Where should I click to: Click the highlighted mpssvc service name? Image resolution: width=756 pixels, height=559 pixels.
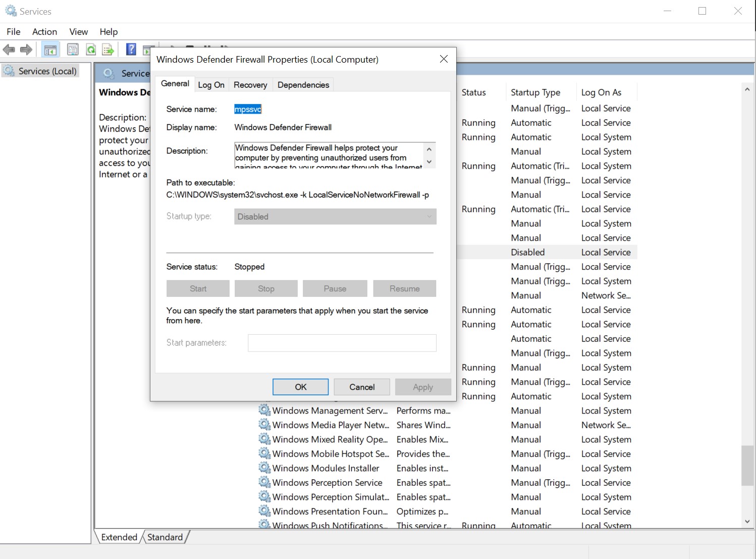pyautogui.click(x=248, y=109)
